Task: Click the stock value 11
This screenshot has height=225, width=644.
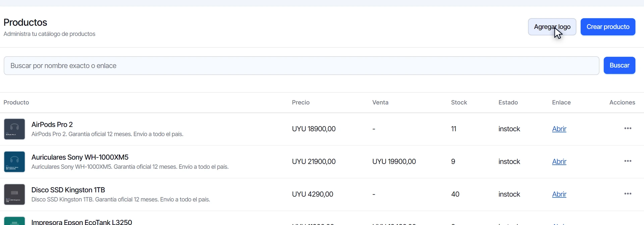Action: (x=453, y=129)
